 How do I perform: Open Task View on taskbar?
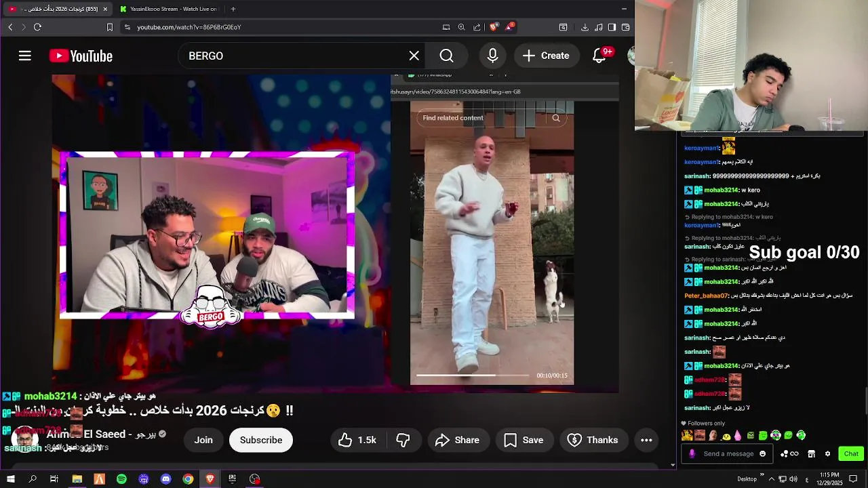(54, 479)
